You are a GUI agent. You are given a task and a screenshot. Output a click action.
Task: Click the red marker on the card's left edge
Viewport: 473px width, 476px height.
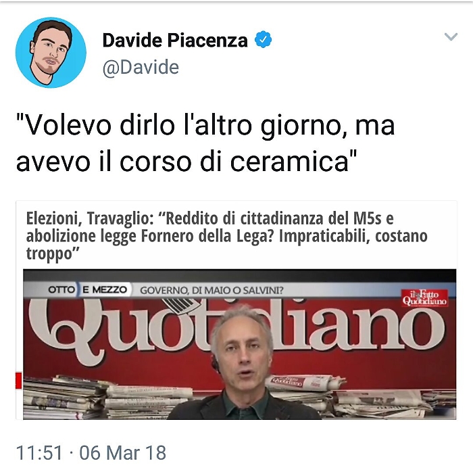[x=18, y=381]
